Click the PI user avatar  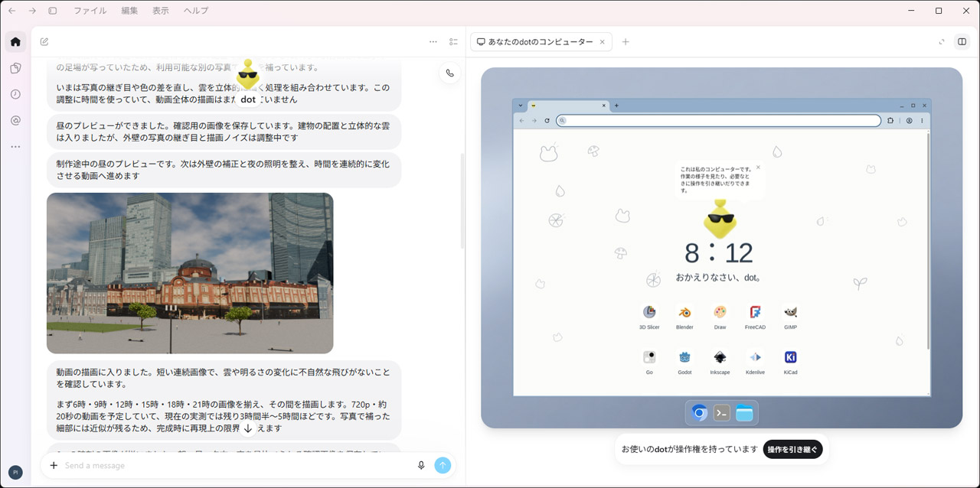point(15,473)
